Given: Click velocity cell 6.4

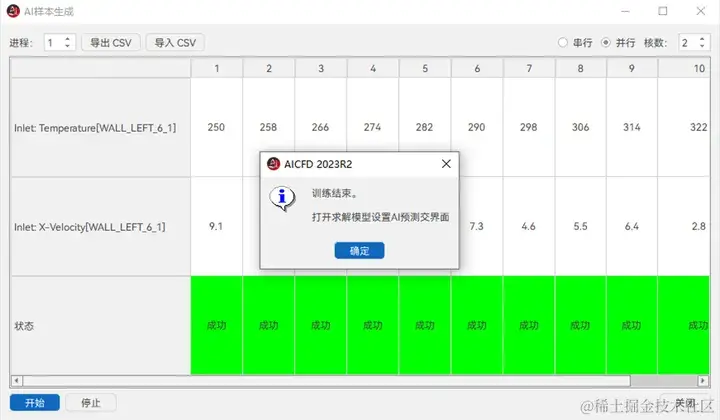Looking at the screenshot, I should coord(632,226).
